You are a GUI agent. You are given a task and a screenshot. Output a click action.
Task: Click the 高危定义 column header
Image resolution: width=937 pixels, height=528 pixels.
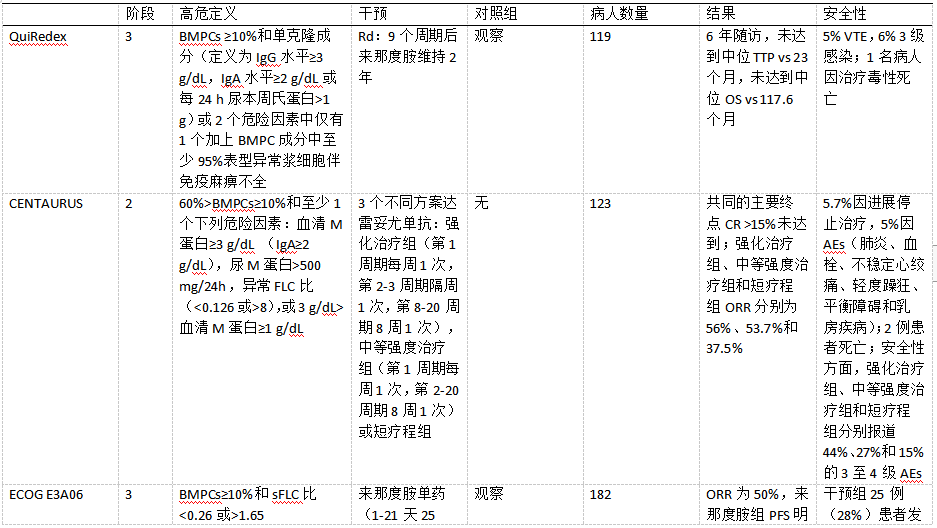208,14
